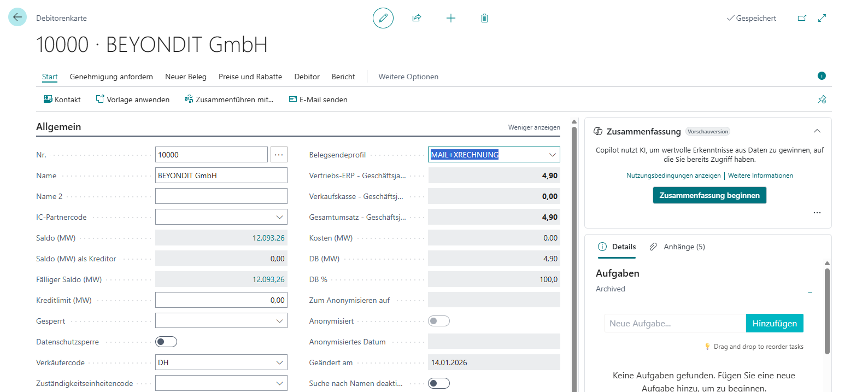Image resolution: width=868 pixels, height=392 pixels.
Task: Open Nutzungsbedingungen anzeigen link
Action: click(673, 175)
